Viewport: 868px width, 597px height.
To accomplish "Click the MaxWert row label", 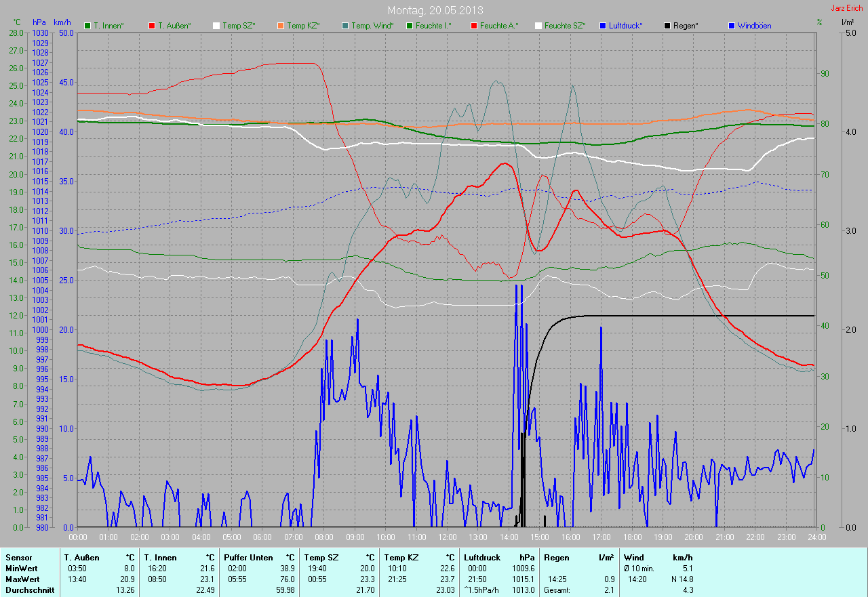I will [x=22, y=579].
